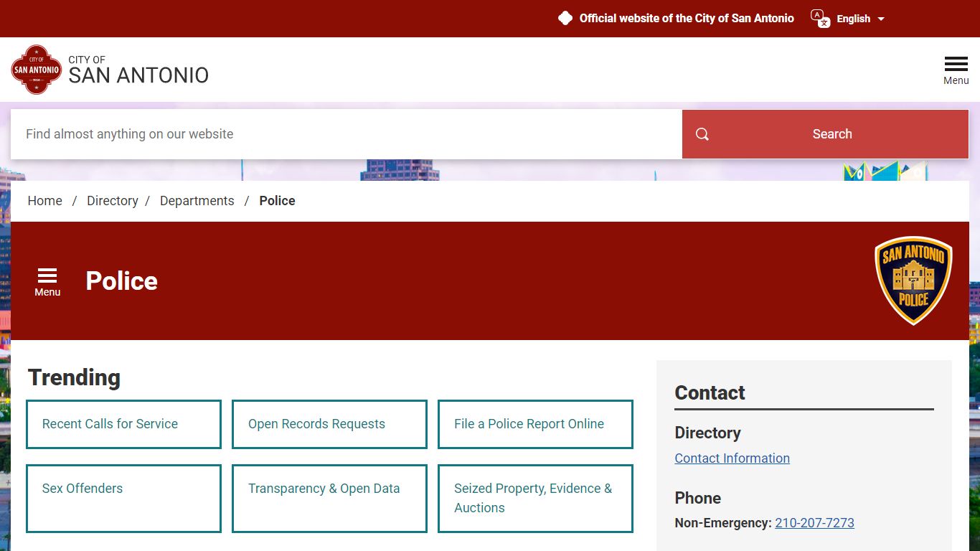Click the Contact sidebar heading
980x551 pixels.
[710, 392]
